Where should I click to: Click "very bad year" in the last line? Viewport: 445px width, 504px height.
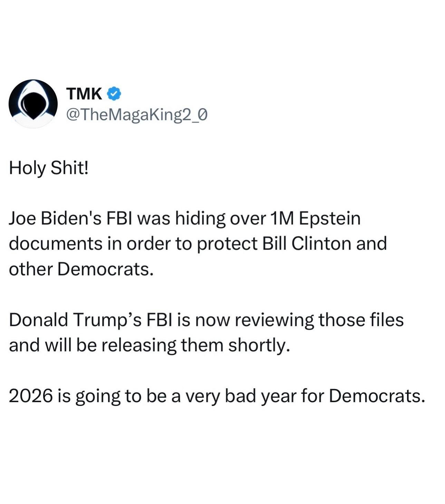coord(241,396)
